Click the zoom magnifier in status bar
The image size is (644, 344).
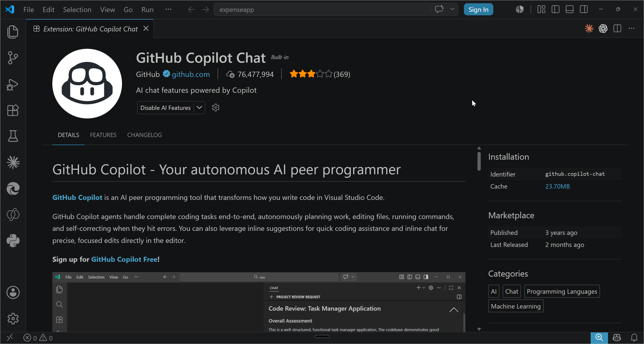coord(599,337)
